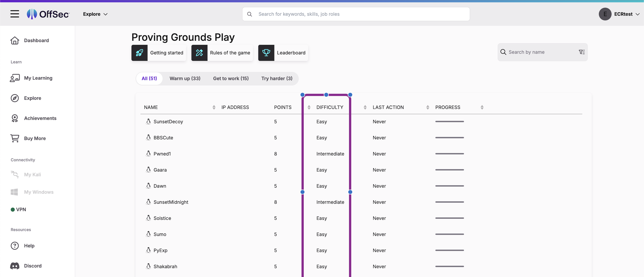Image resolution: width=644 pixels, height=277 pixels.
Task: Click the Explore compass icon in sidebar
Action: tap(15, 98)
